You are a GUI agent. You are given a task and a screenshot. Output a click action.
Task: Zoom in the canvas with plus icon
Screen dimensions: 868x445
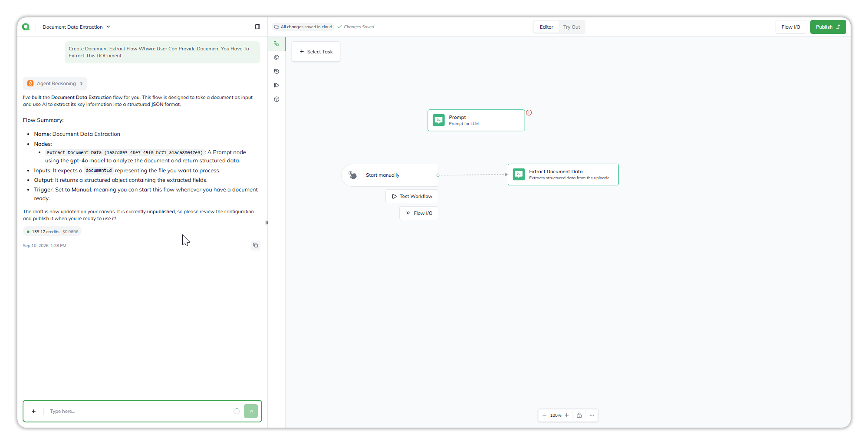point(567,415)
